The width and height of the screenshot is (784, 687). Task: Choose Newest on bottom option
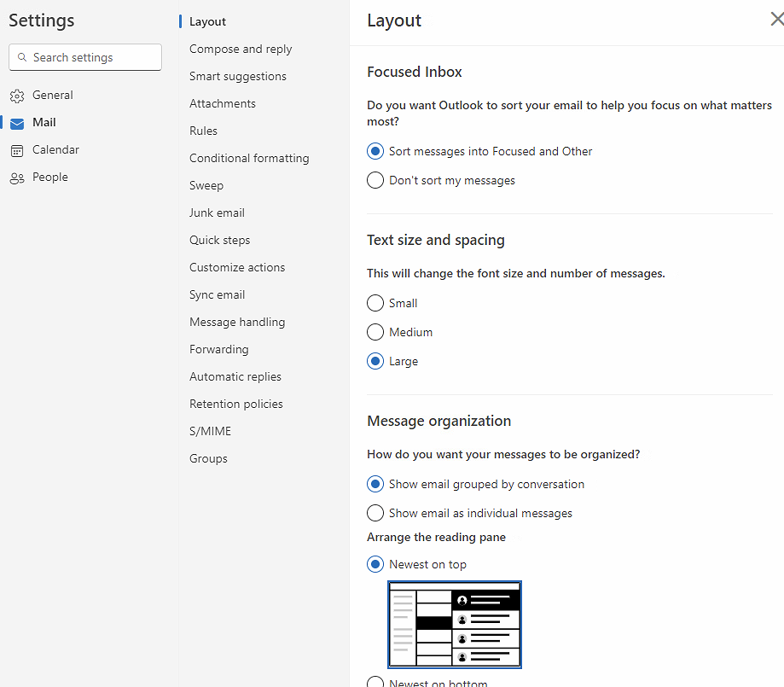pyautogui.click(x=375, y=682)
